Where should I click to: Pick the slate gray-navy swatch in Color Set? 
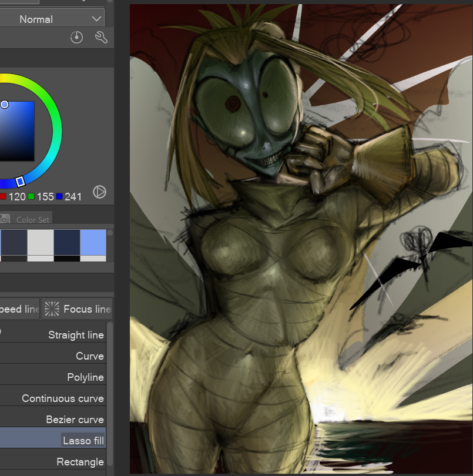(x=14, y=242)
